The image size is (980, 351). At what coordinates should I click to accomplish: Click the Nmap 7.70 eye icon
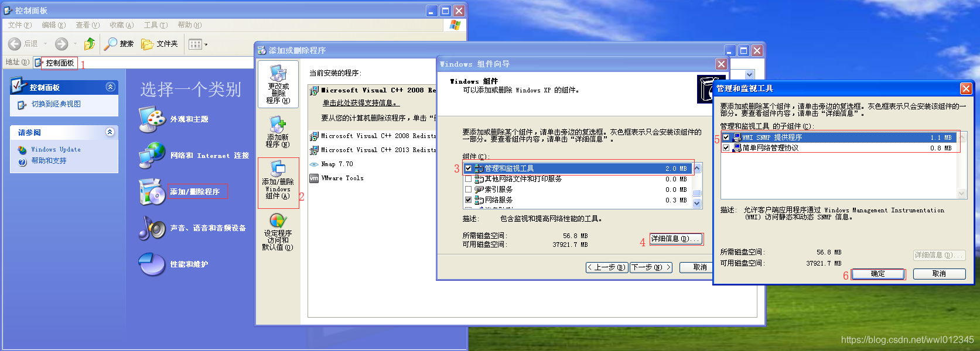click(314, 164)
